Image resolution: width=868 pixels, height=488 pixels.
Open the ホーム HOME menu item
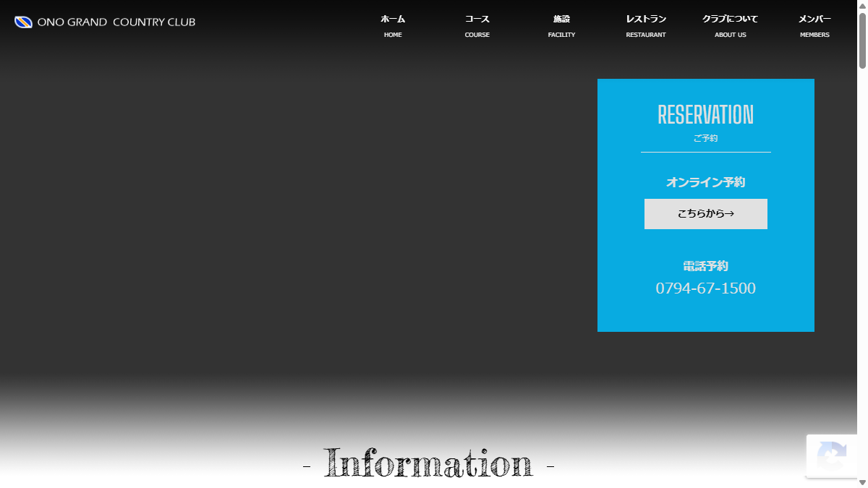point(393,26)
